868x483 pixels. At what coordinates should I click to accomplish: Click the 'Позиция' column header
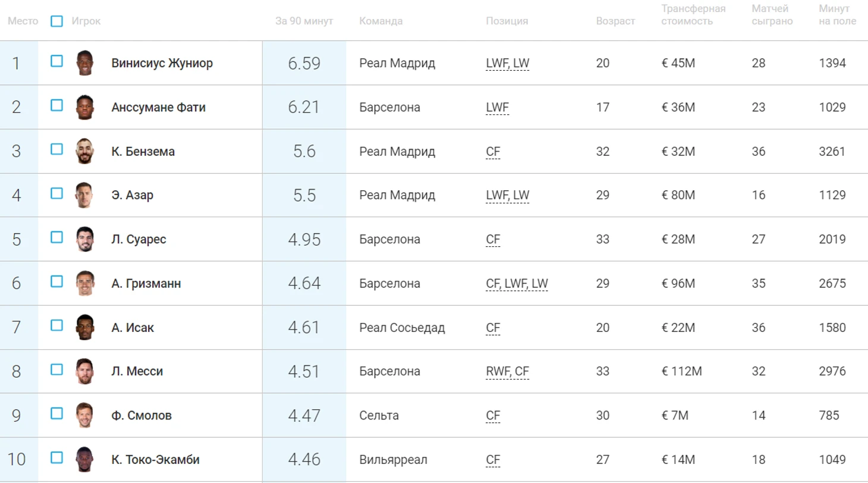coord(507,21)
